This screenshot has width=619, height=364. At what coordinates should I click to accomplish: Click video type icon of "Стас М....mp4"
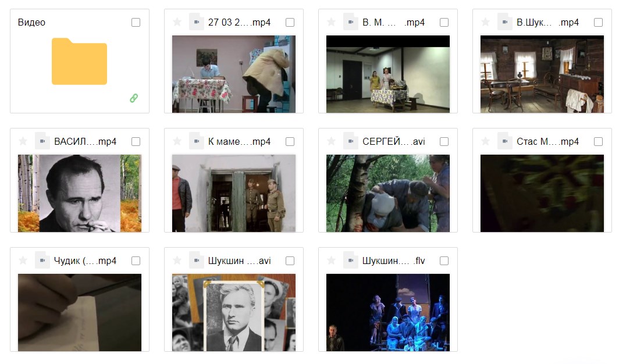click(505, 141)
